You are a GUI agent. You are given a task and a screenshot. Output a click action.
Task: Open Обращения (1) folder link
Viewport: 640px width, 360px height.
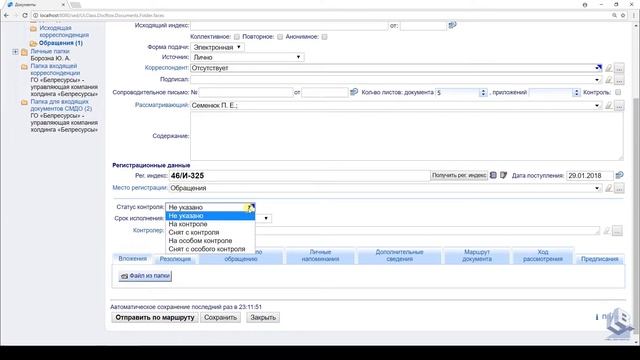(61, 43)
